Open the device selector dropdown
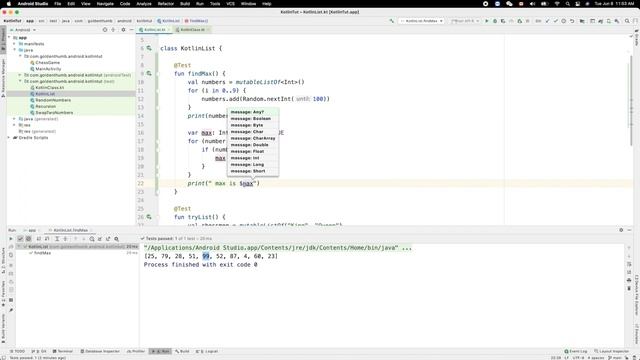The height and width of the screenshot is (360, 640). (464, 21)
